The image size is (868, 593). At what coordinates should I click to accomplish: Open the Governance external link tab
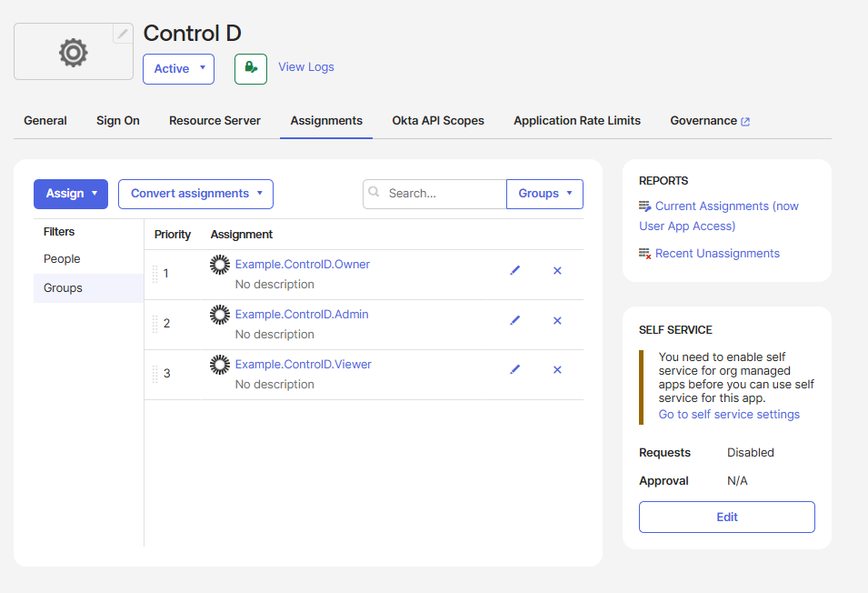click(x=710, y=121)
